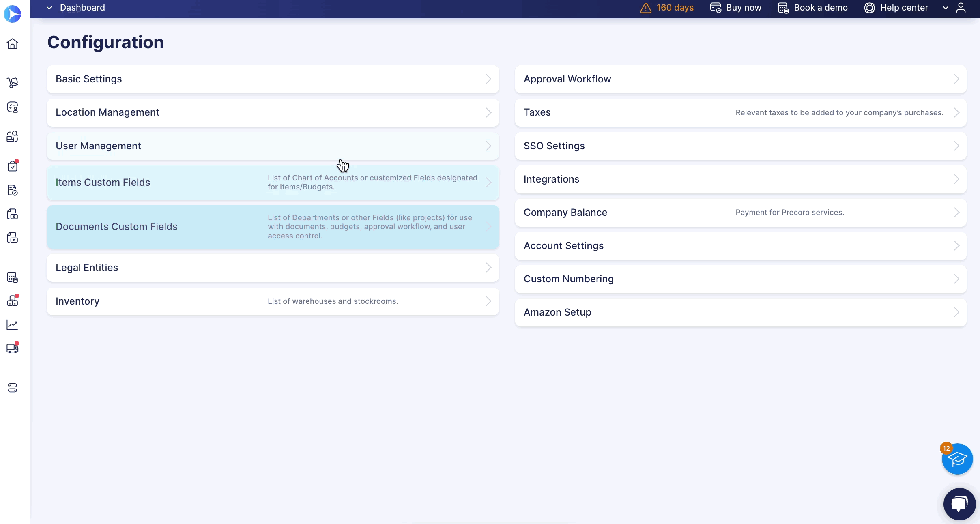Click the Buy now card icon
Viewport: 980px width, 524px height.
(x=716, y=8)
